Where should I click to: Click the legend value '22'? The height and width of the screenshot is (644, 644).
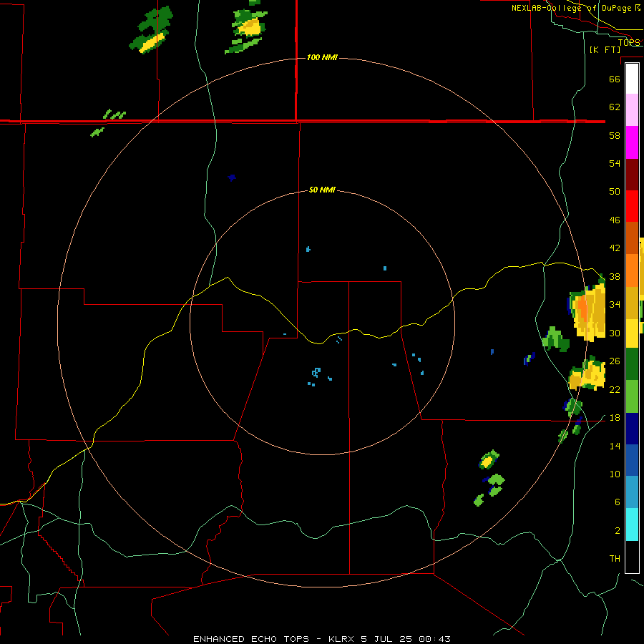(615, 389)
